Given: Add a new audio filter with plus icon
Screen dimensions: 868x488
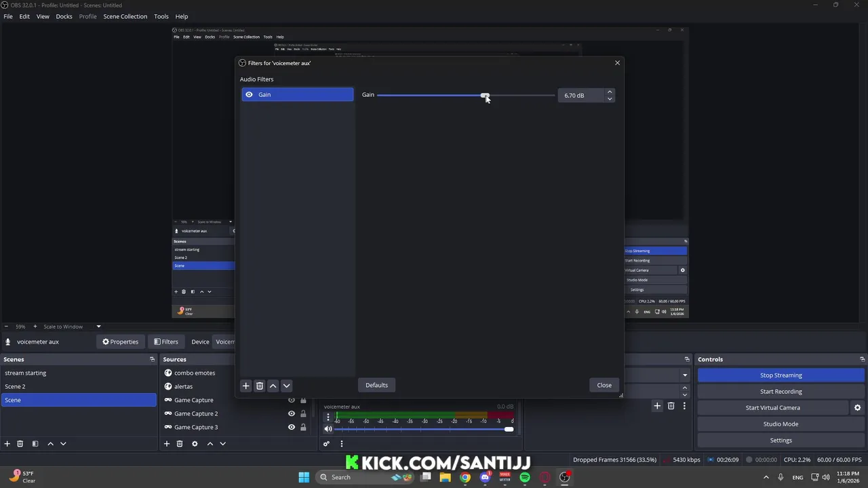Looking at the screenshot, I should 246,386.
